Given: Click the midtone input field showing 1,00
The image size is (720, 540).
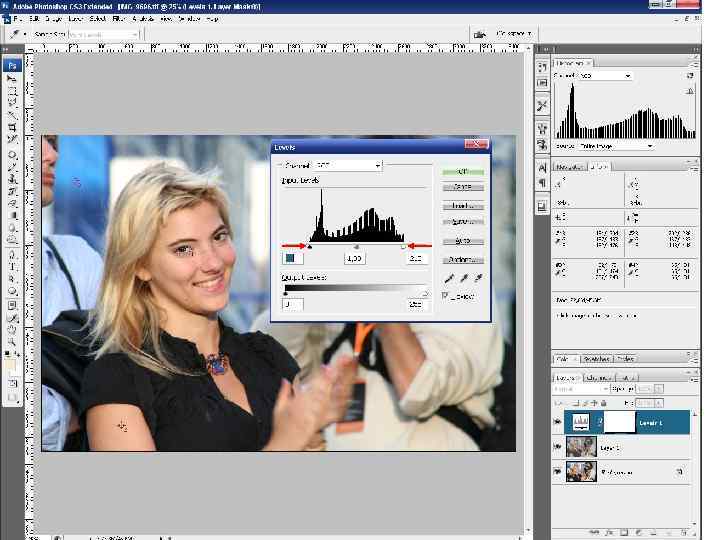Looking at the screenshot, I should 354,259.
